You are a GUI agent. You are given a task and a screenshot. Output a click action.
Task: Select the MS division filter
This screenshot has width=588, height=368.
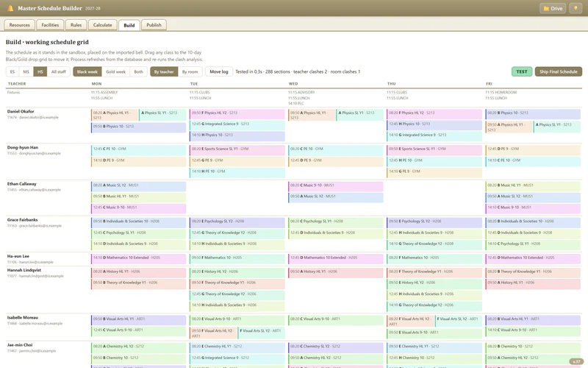pos(26,71)
